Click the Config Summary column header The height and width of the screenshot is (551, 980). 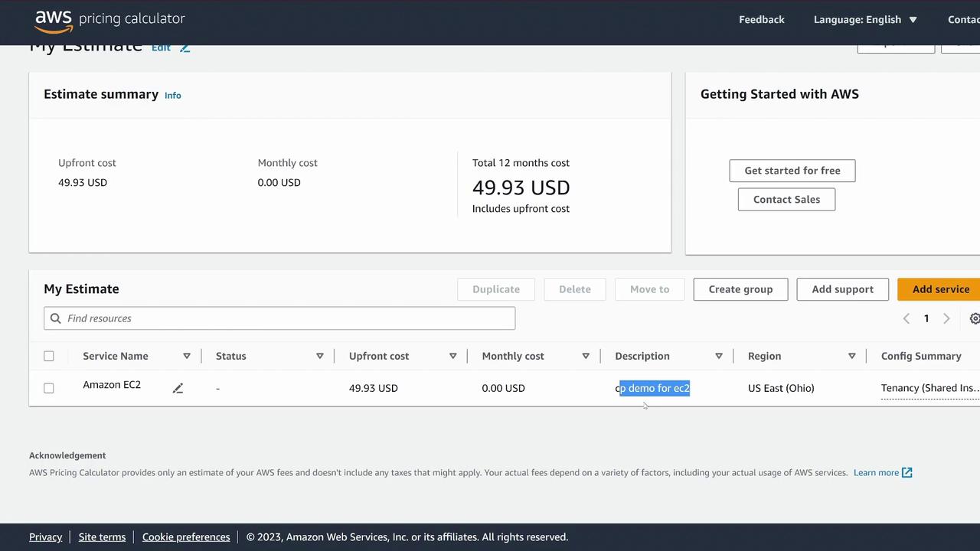(921, 356)
